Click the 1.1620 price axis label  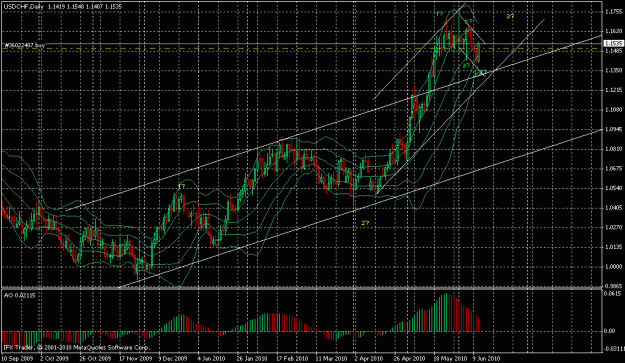(613, 31)
